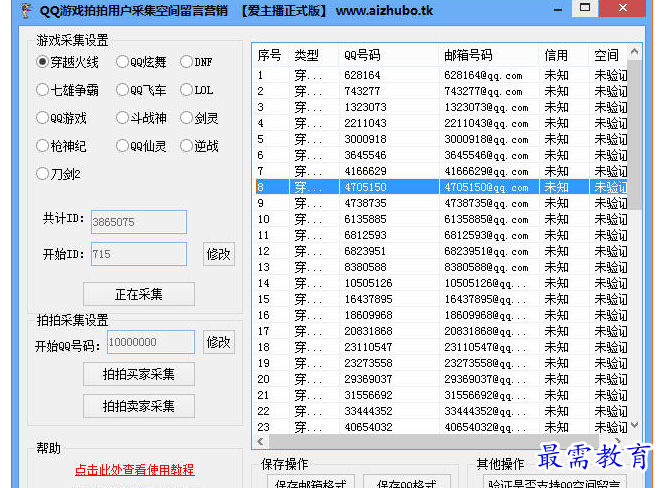Click QQ number 29369037
659x488 pixels.
pos(368,379)
